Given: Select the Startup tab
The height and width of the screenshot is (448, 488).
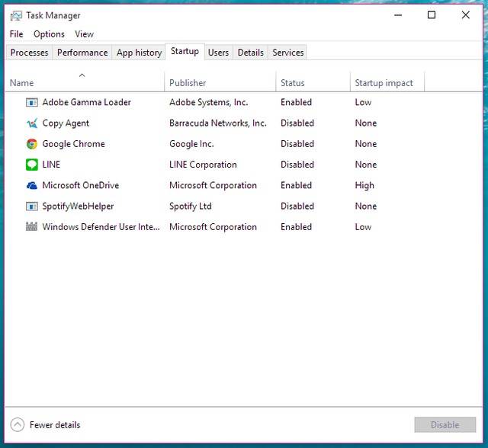Looking at the screenshot, I should (x=185, y=51).
